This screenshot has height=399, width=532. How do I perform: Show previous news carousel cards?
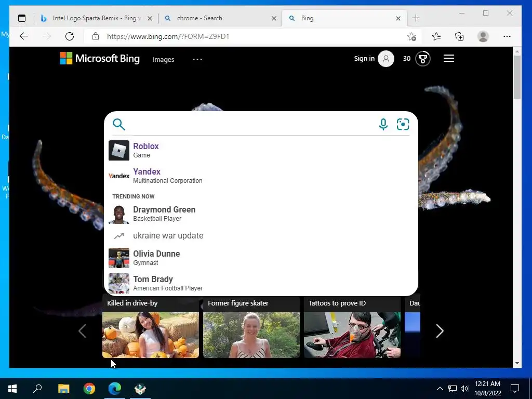tap(82, 331)
